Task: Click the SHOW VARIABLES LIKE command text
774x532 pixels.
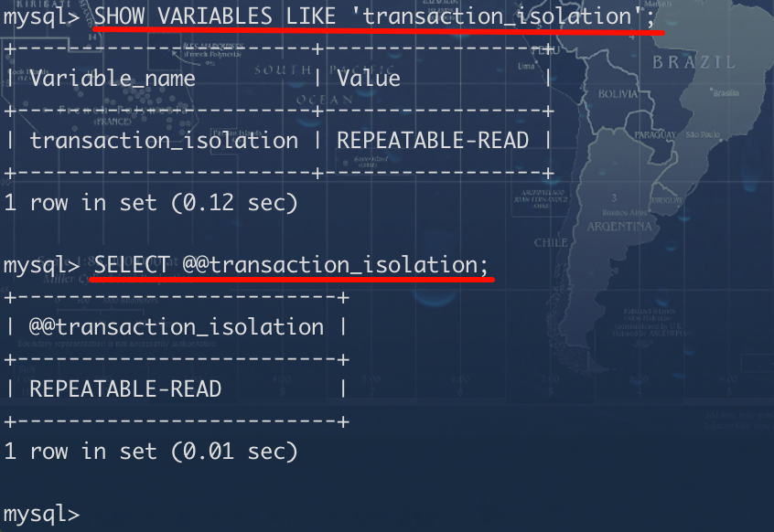Action: click(x=225, y=16)
